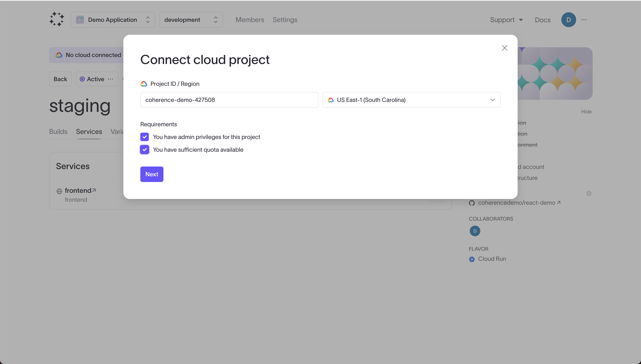Open the Docs link
This screenshot has width=641, height=364.
click(x=542, y=20)
